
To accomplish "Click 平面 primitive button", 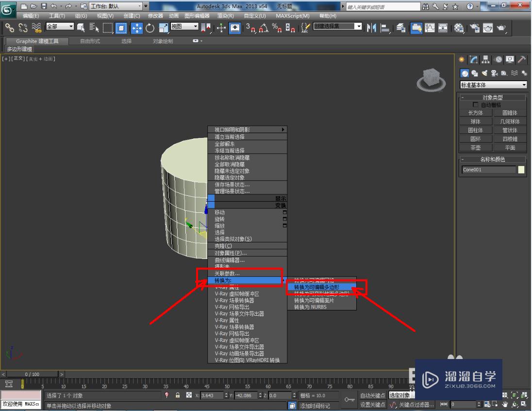I will 510,148.
